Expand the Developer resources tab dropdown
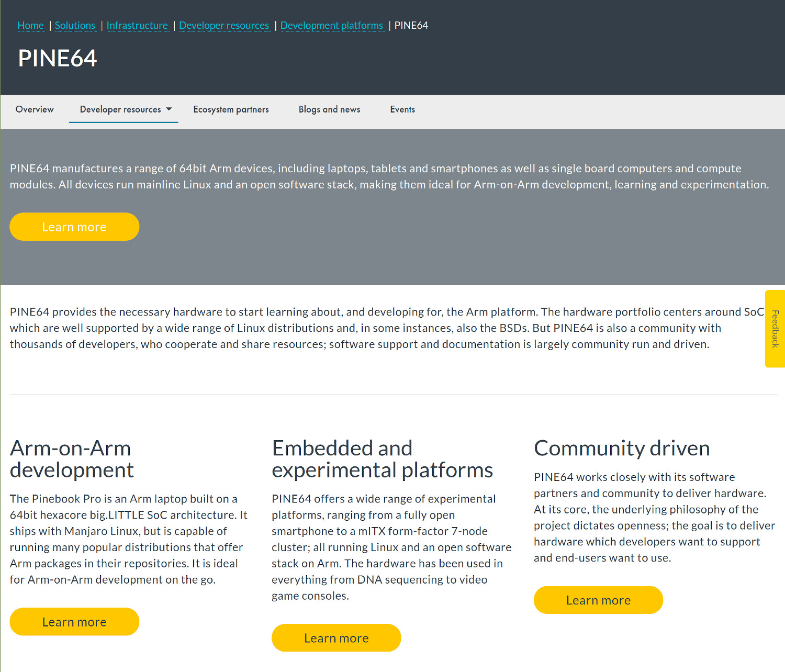785x672 pixels. 126,109
